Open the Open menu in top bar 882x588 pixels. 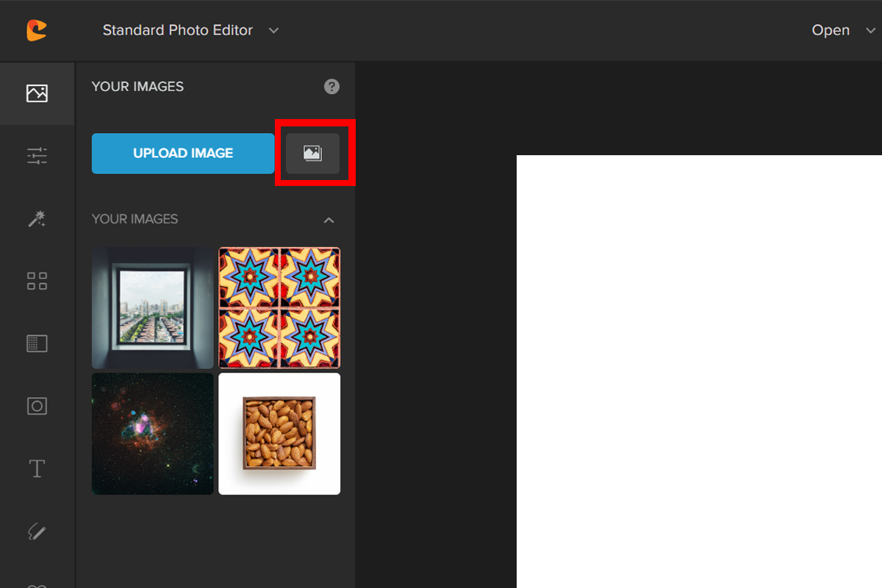tap(831, 30)
